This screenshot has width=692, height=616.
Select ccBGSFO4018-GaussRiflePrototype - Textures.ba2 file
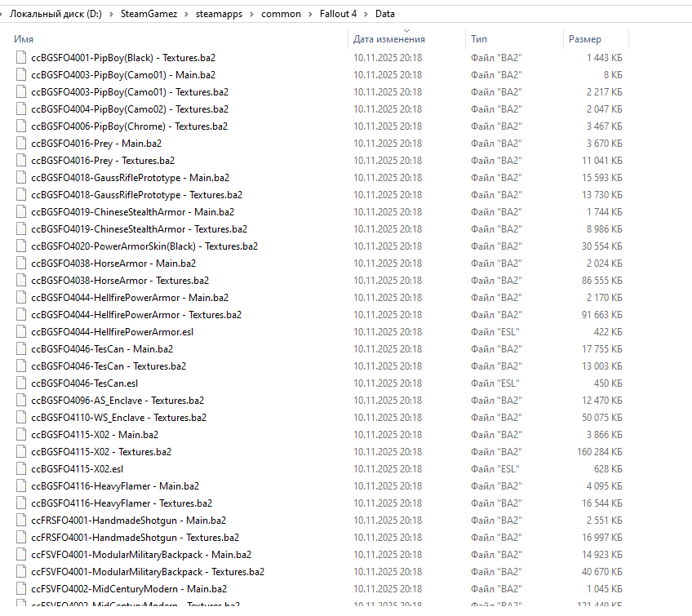[137, 195]
